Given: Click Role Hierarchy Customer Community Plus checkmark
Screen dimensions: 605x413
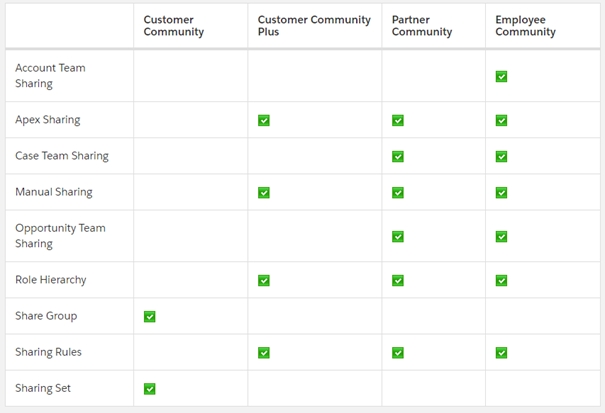Looking at the screenshot, I should click(x=264, y=280).
